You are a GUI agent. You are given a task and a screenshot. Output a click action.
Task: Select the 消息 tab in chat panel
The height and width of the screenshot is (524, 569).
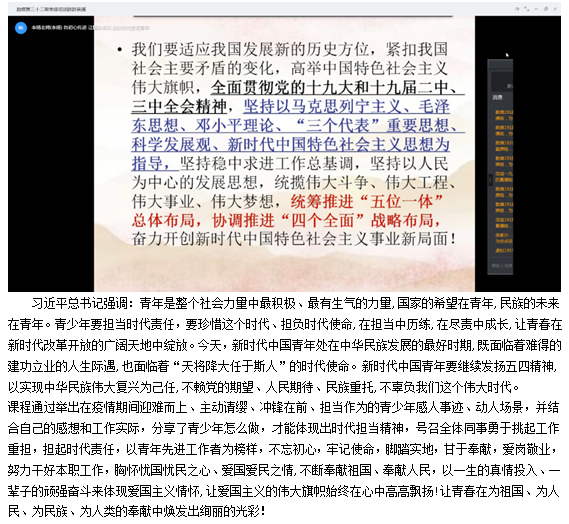click(498, 97)
